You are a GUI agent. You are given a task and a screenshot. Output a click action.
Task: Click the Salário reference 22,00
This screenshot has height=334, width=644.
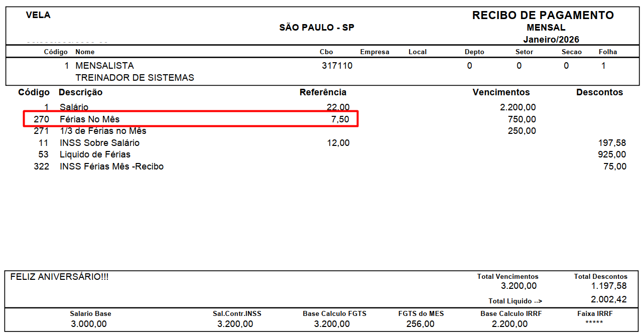click(x=338, y=107)
